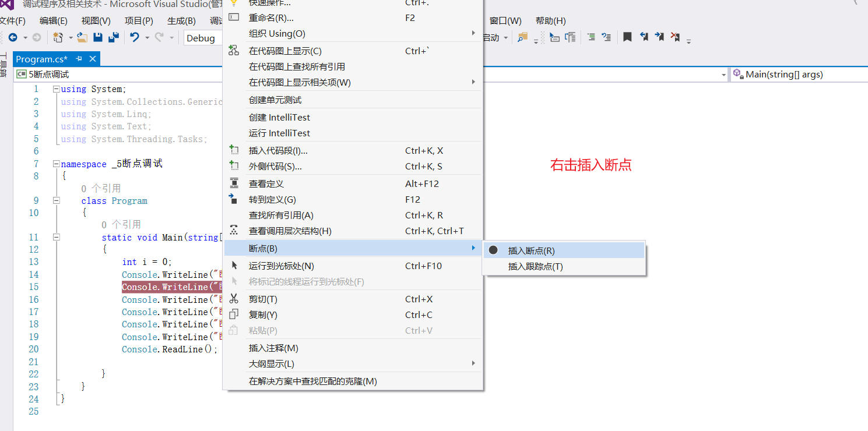Image resolution: width=868 pixels, height=431 pixels.
Task: Open a file using the Open File icon
Action: pyautogui.click(x=82, y=37)
